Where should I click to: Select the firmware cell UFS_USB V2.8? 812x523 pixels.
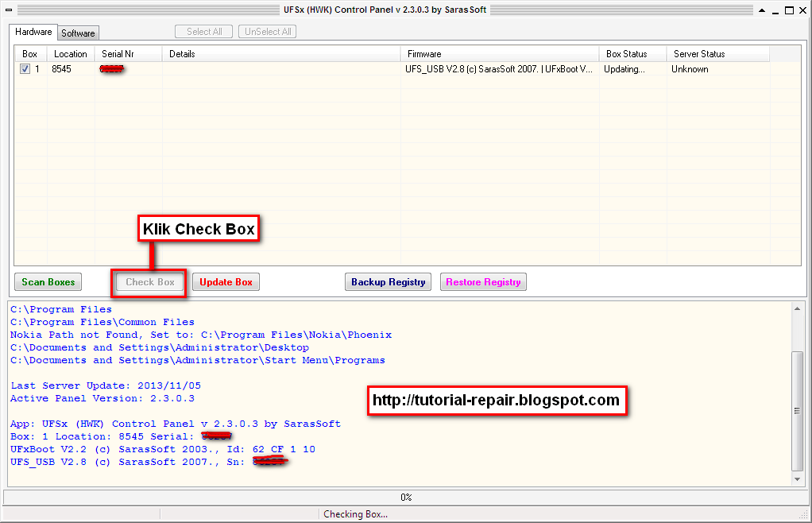point(499,69)
